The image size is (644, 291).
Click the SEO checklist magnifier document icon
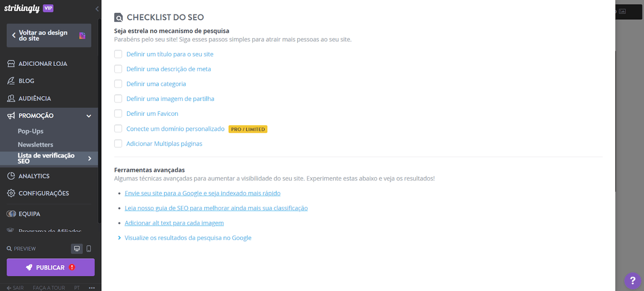tap(119, 18)
